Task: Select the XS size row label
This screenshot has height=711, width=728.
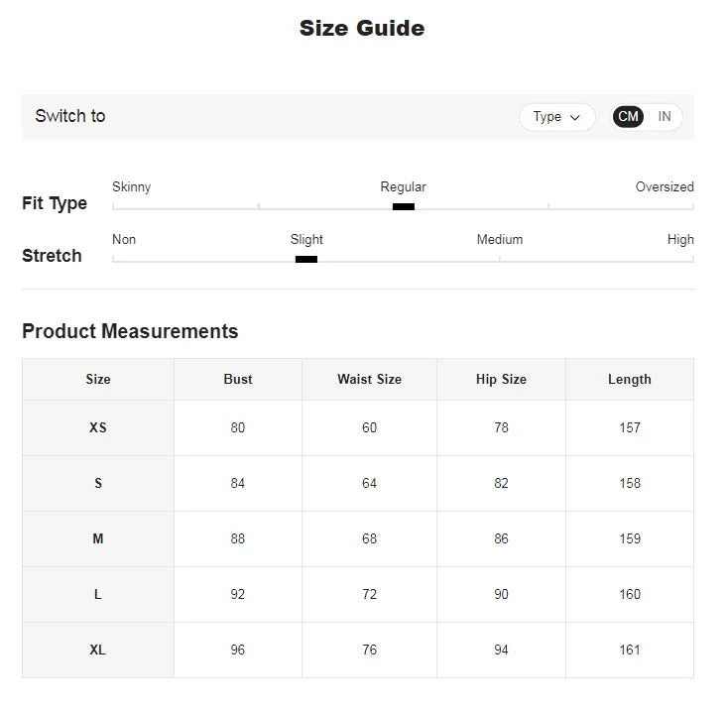Action: (98, 428)
